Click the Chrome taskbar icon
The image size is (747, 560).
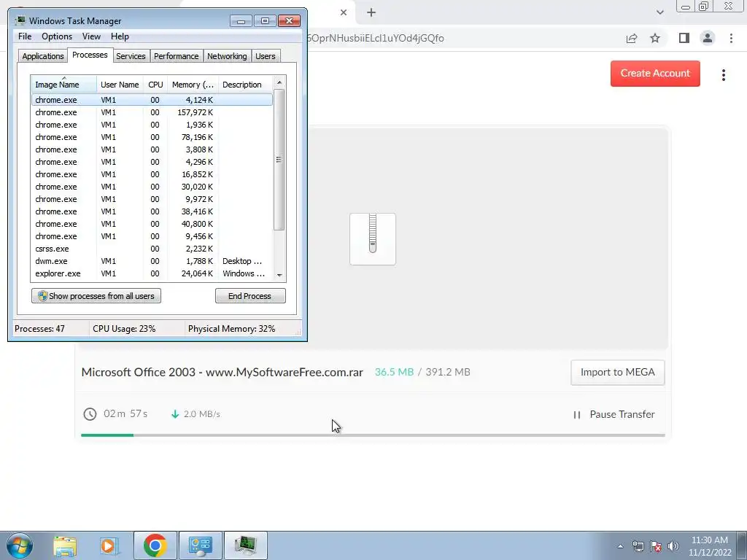(155, 545)
